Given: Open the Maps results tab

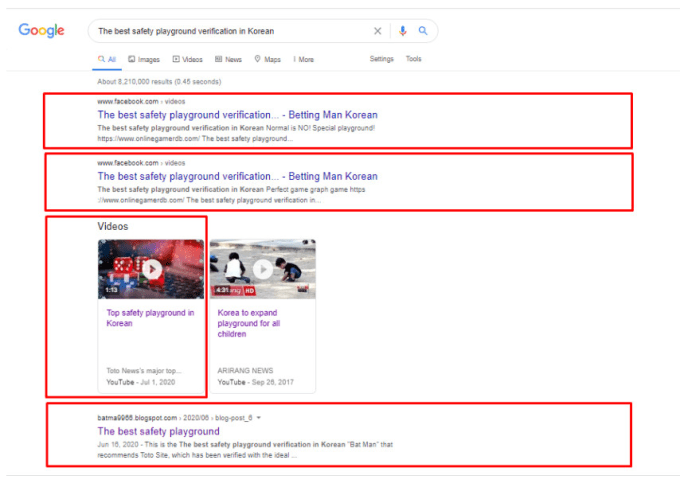Looking at the screenshot, I should pos(268,59).
